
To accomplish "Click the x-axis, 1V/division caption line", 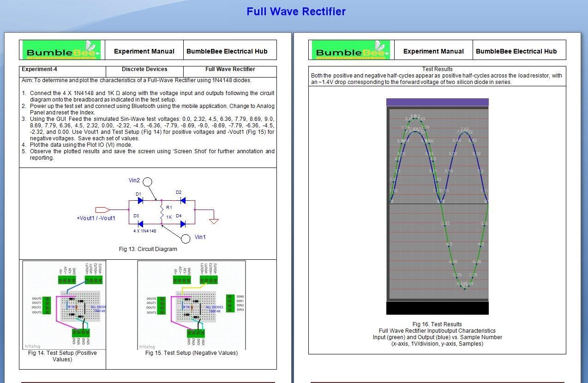I will tap(438, 344).
